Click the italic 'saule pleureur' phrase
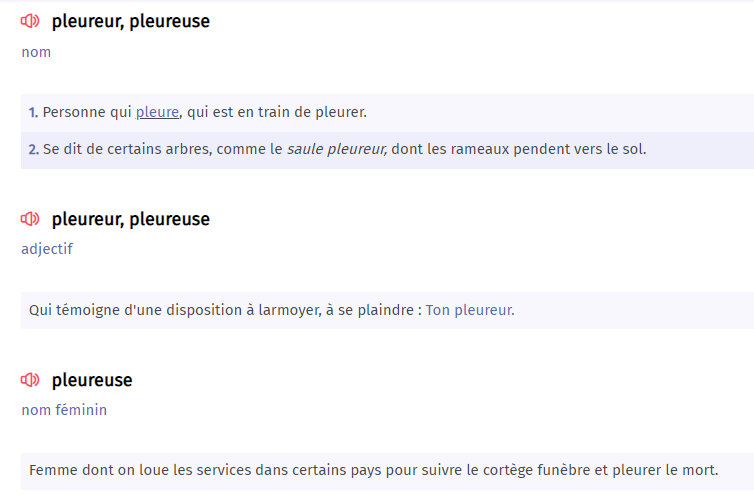The image size is (754, 502). [x=337, y=150]
